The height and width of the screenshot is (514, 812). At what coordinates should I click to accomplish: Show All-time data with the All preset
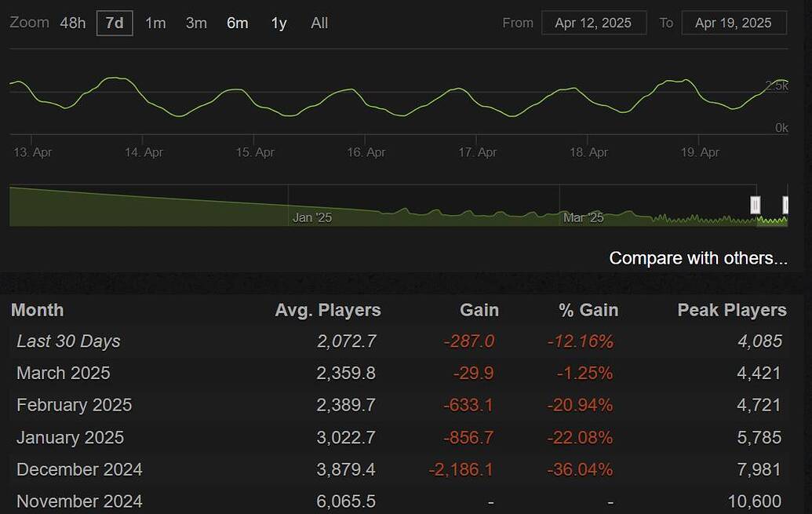319,23
